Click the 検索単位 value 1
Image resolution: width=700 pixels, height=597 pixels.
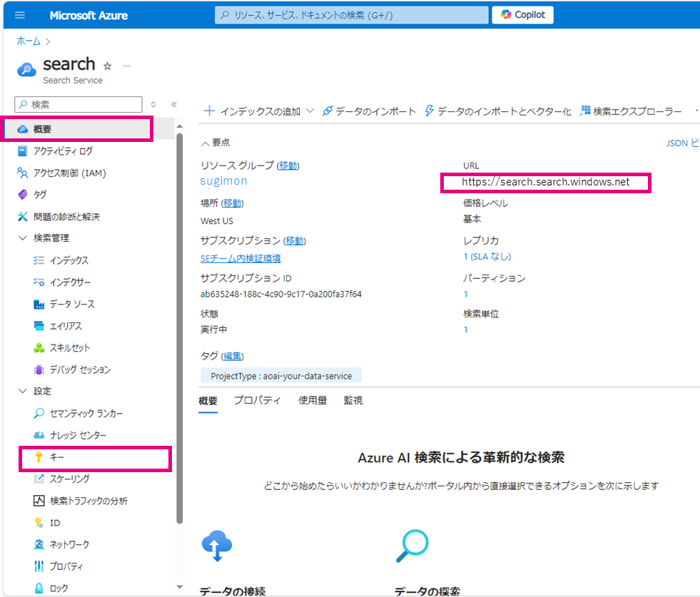pyautogui.click(x=466, y=330)
